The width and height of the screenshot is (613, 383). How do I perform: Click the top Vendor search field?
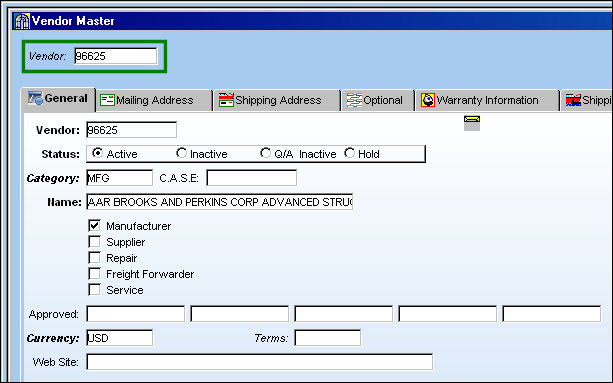[x=116, y=56]
